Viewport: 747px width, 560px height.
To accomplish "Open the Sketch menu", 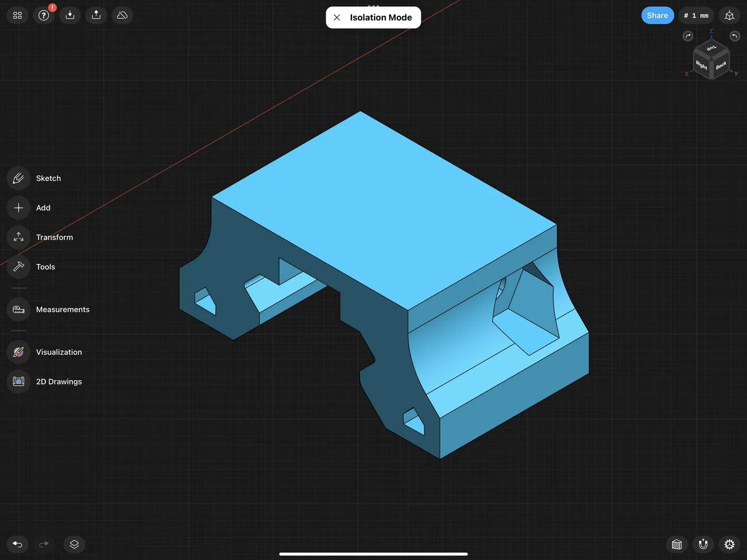I will [19, 178].
